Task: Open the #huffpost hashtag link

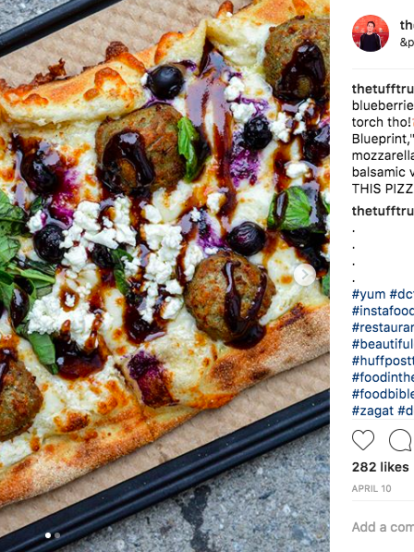Action: (383, 361)
